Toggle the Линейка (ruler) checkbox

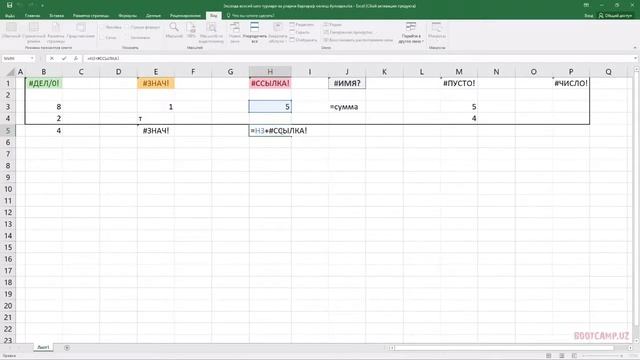point(110,27)
